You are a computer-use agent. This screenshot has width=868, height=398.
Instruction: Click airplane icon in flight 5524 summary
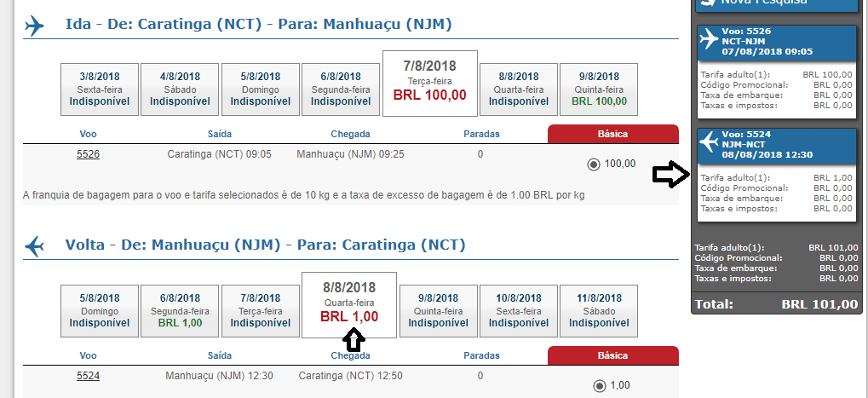pos(709,142)
